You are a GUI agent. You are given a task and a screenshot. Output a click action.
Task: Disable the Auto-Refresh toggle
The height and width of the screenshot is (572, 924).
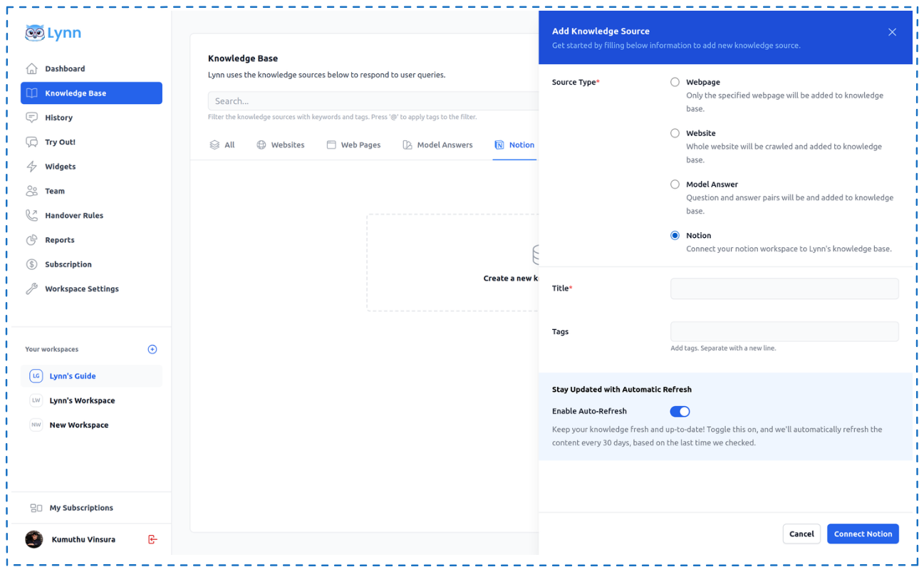(680, 412)
